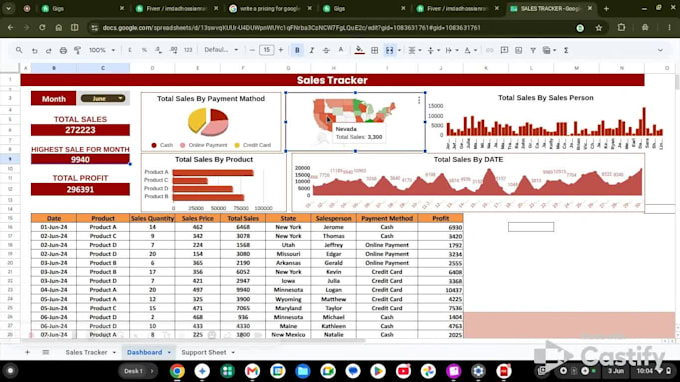Switch to the 'write a pricing for google' browser tab
Image resolution: width=680 pixels, height=382 pixels.
271,8
